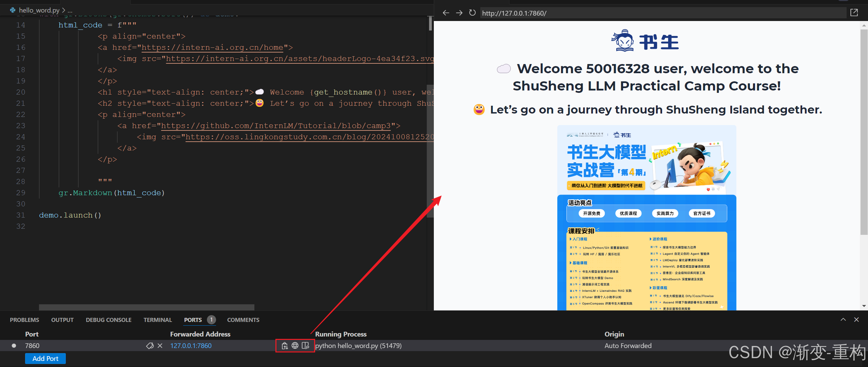Click the copy local address icon
This screenshot has width=868, height=367.
pos(285,346)
